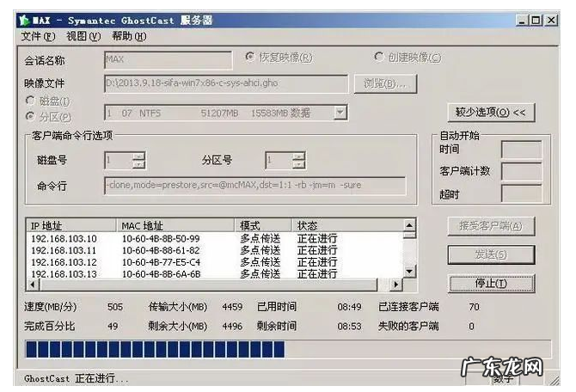This screenshot has height=392, width=576.
Task: Click the 浏览(B)... browse button
Action: pos(385,83)
